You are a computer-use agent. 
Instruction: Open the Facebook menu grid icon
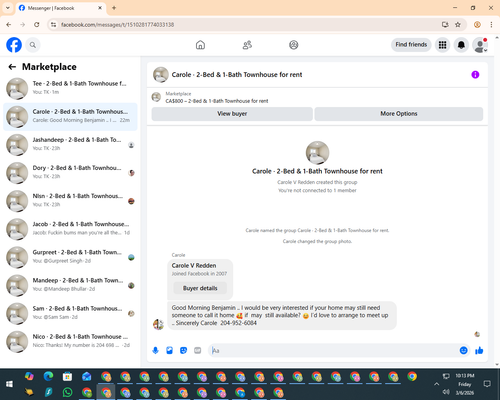(x=442, y=45)
